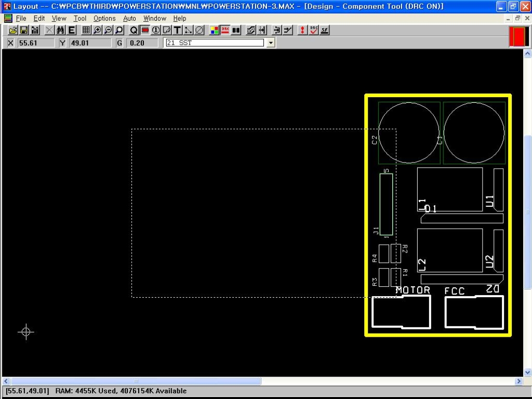
Task: Select the 'J1' reference designator text
Action: point(376,231)
